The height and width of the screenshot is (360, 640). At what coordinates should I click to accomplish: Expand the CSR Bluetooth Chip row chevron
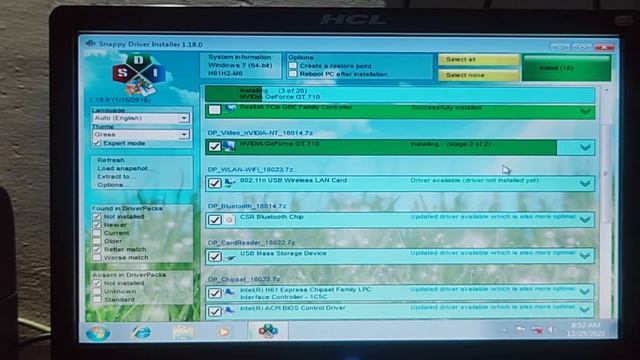click(585, 220)
